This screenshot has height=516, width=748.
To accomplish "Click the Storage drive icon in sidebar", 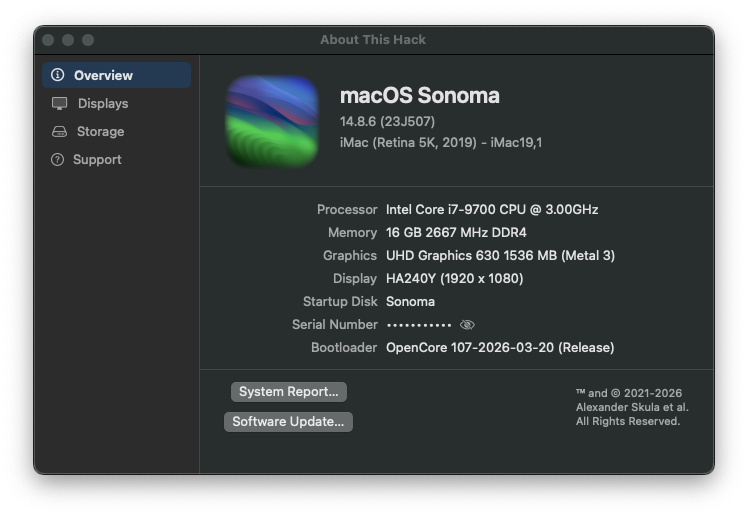I will click(59, 131).
